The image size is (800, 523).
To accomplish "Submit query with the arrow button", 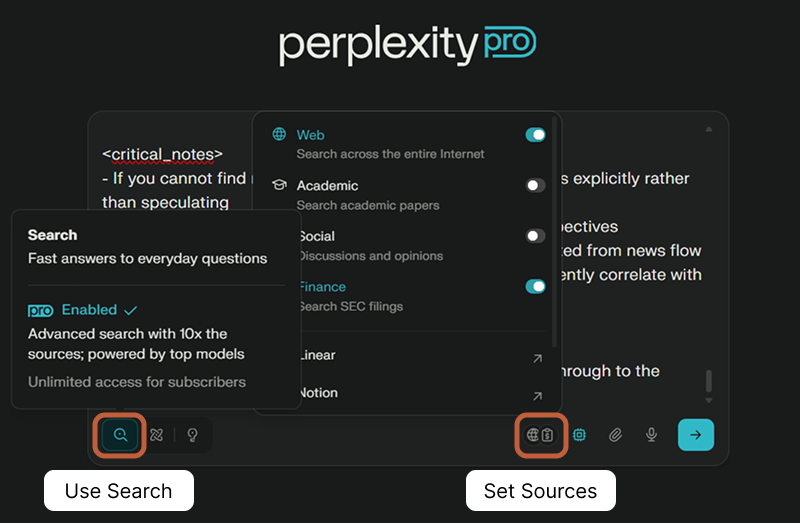I will (x=696, y=435).
